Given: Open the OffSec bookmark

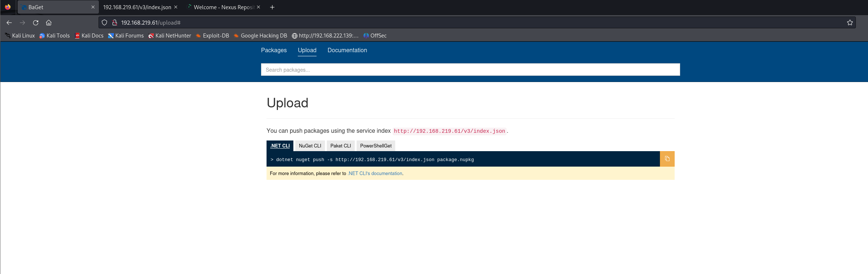Looking at the screenshot, I should pyautogui.click(x=375, y=36).
